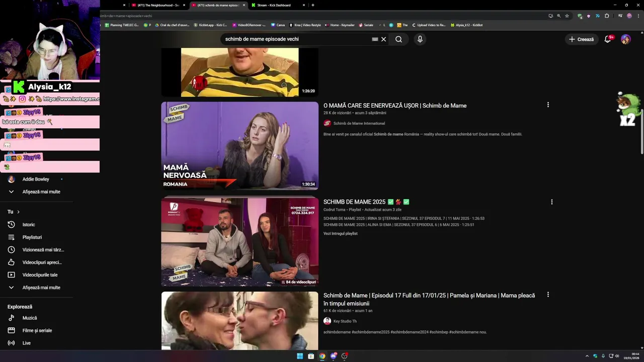
Task: Click the YouTube search magnifier button
Action: coord(398,39)
